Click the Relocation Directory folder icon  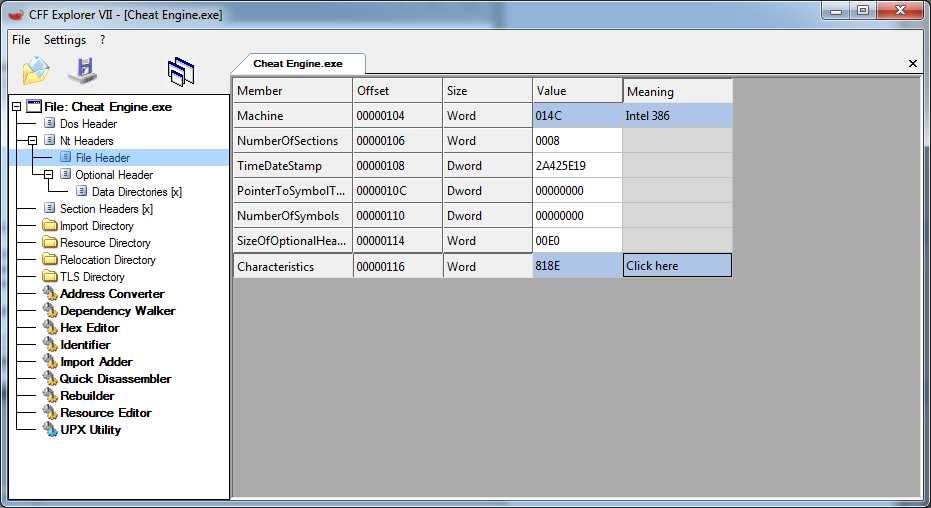[x=50, y=259]
